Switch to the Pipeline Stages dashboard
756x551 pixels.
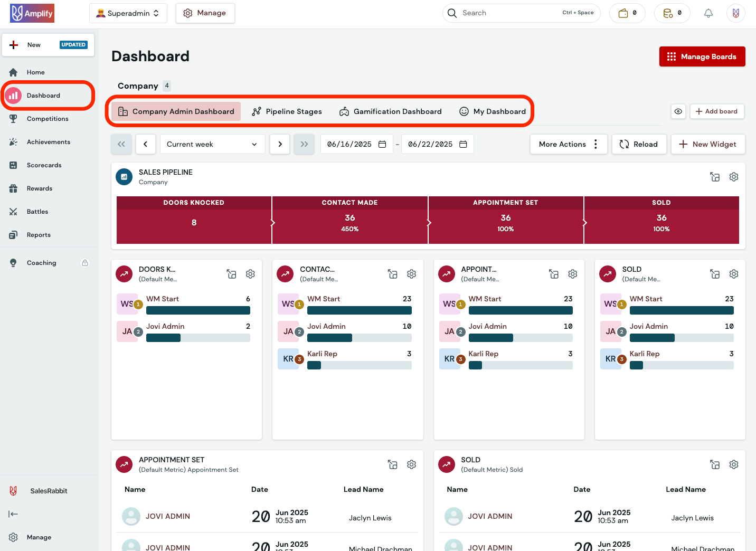coord(287,111)
